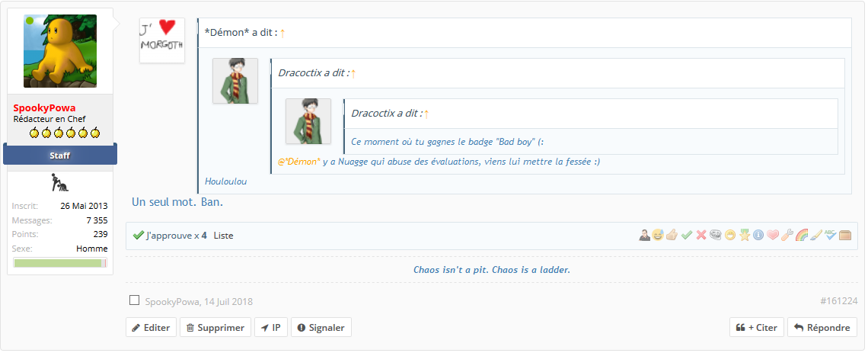868x353 pixels.
Task: Click the Répondre button
Action: (822, 328)
